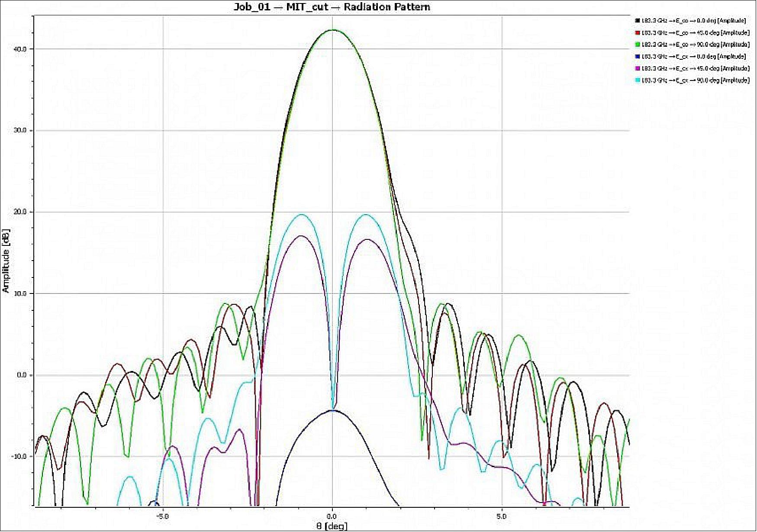Click the magenta E_cx 45.0 deg legend swatch
The width and height of the screenshot is (757, 532).
click(637, 68)
